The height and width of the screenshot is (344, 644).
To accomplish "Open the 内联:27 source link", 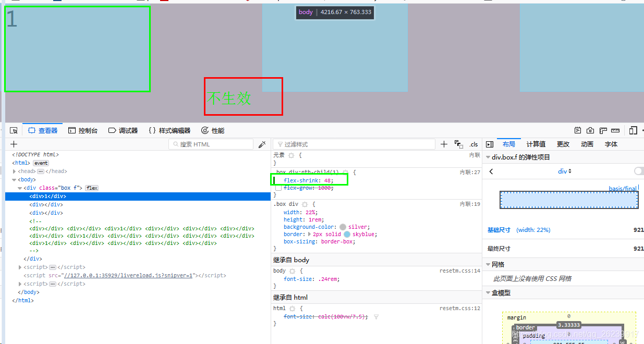I will pyautogui.click(x=470, y=173).
